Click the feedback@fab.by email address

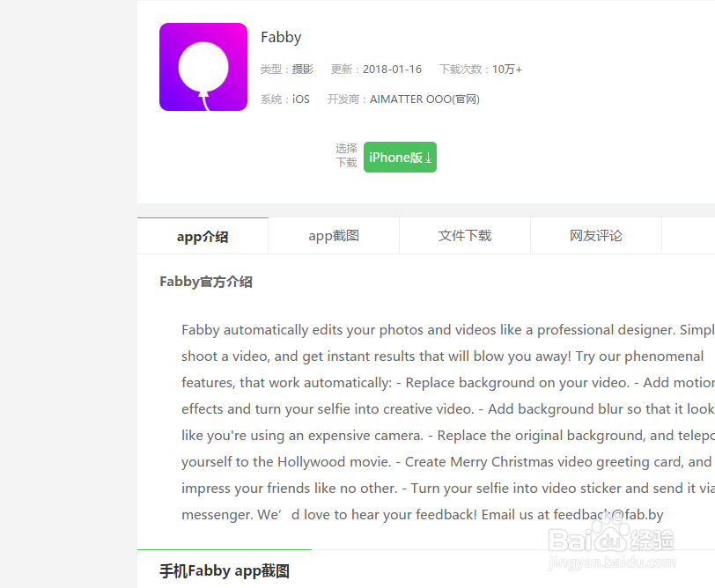pyautogui.click(x=608, y=515)
